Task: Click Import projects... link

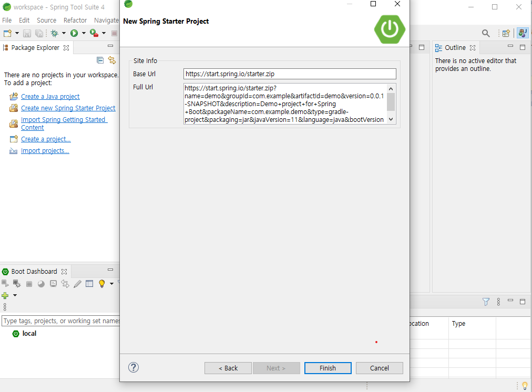Action: (x=45, y=151)
